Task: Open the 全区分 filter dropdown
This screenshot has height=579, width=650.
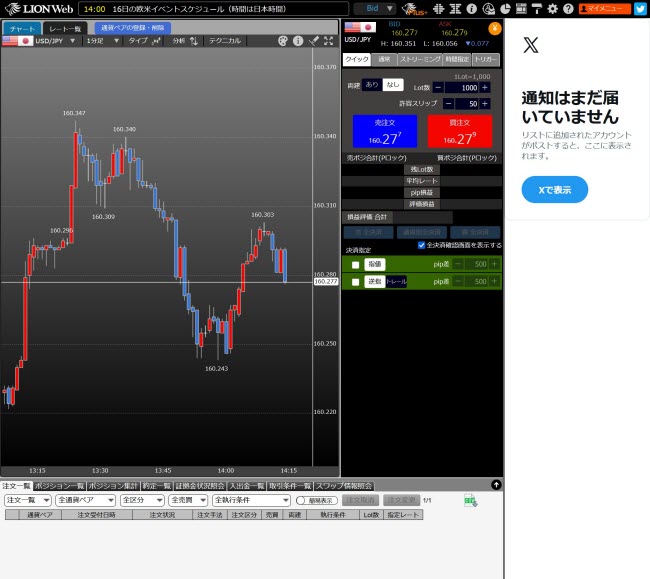Action: click(x=142, y=500)
